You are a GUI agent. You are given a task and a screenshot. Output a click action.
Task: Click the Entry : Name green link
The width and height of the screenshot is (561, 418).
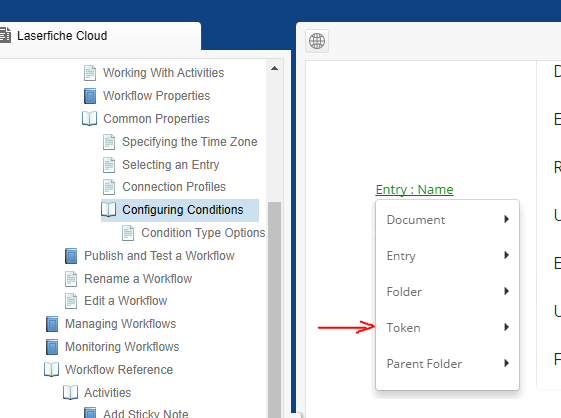pyautogui.click(x=414, y=189)
